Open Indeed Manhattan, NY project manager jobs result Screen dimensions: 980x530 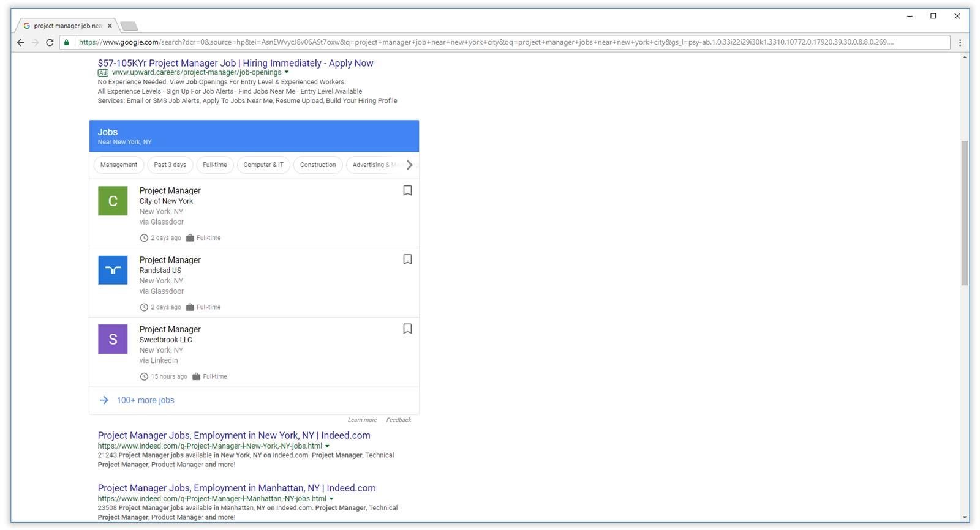click(x=236, y=488)
